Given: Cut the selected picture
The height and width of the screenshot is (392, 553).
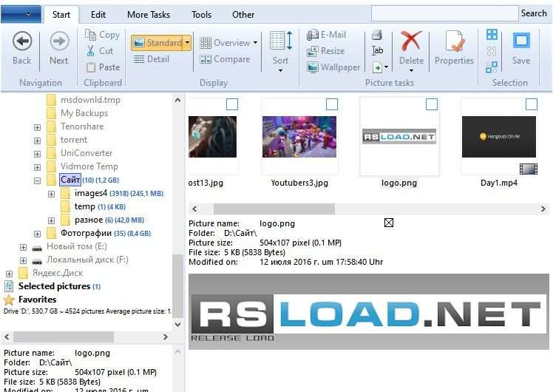Looking at the screenshot, I should [100, 51].
